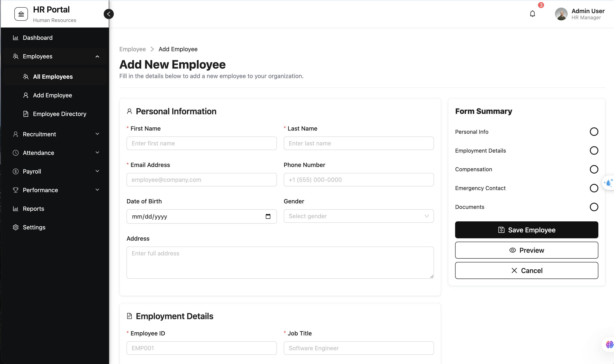Click the Save Employee button
The image size is (614, 364).
coord(526,230)
